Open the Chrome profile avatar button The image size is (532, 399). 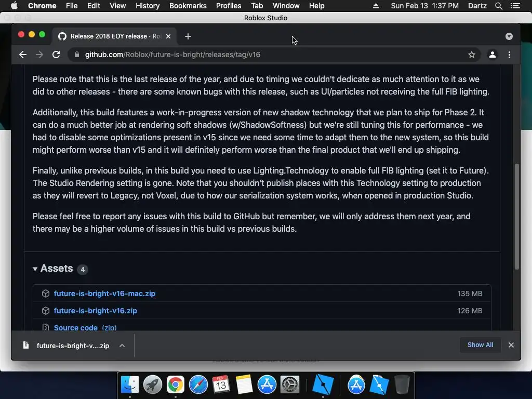[493, 55]
